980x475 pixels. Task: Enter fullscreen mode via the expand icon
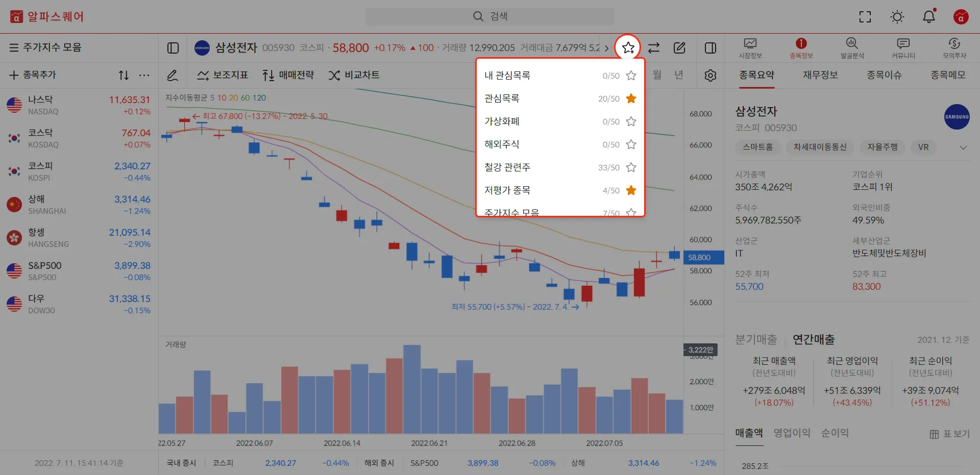pyautogui.click(x=865, y=17)
